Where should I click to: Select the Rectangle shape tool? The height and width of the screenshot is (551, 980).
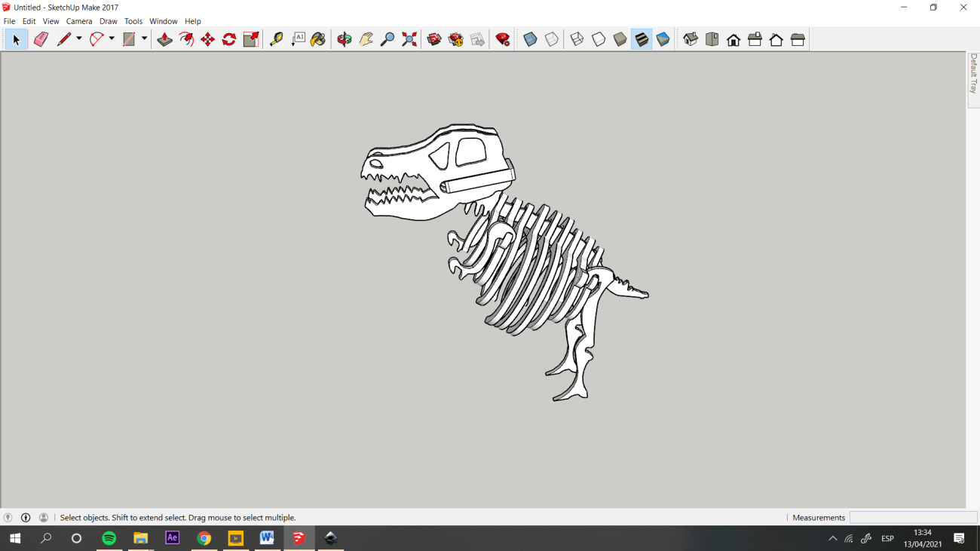click(129, 40)
